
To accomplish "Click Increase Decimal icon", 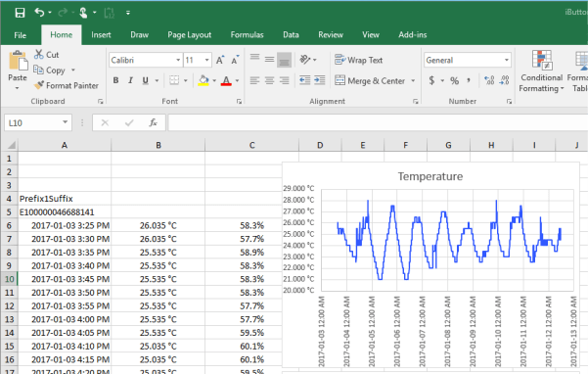I will (x=489, y=80).
